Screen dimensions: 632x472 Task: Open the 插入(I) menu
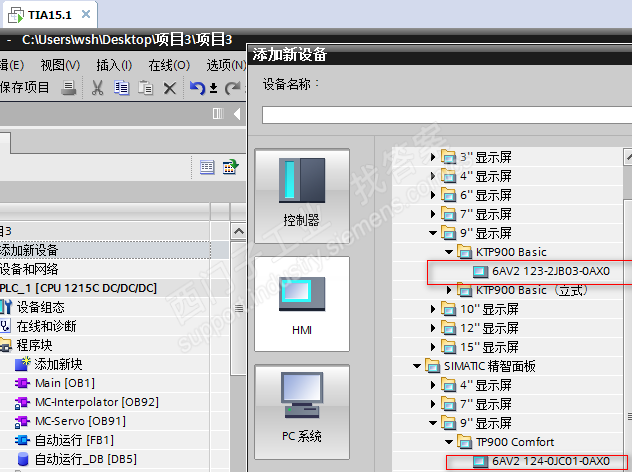pyautogui.click(x=114, y=65)
